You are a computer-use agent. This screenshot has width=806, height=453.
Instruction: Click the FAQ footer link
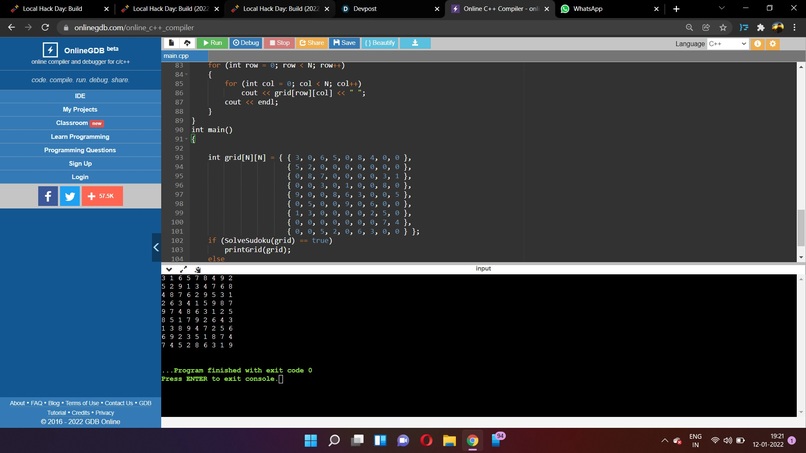tap(36, 403)
